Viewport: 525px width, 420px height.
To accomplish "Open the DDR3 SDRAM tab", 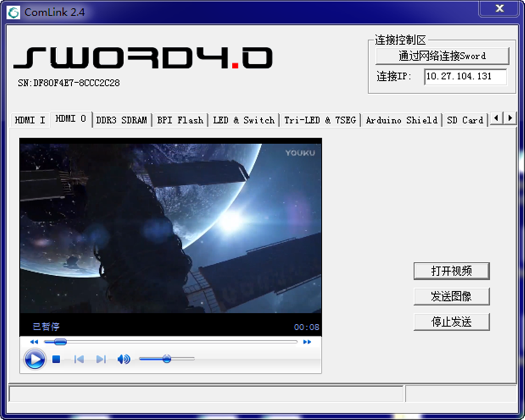I will point(121,120).
